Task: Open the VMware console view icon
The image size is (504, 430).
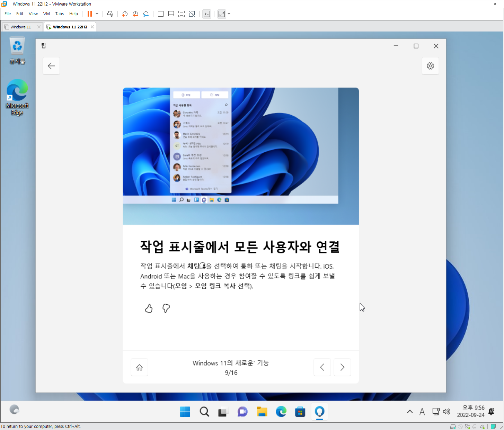Action: (207, 14)
